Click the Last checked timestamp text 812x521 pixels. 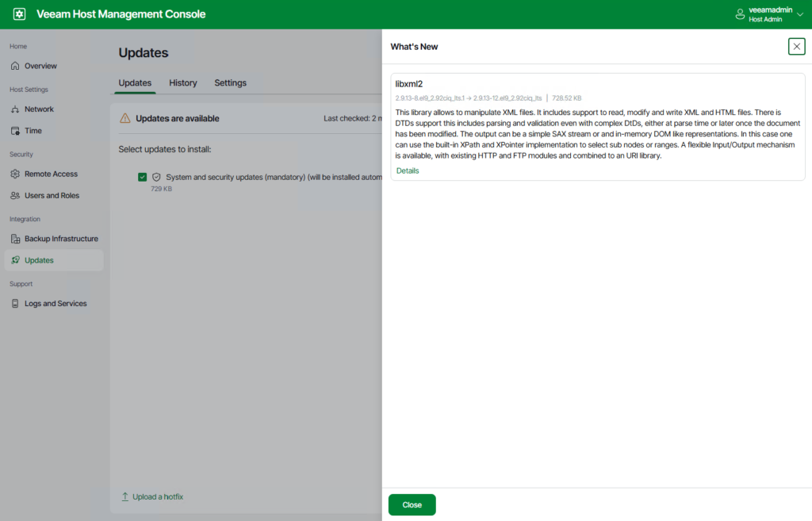coord(353,119)
